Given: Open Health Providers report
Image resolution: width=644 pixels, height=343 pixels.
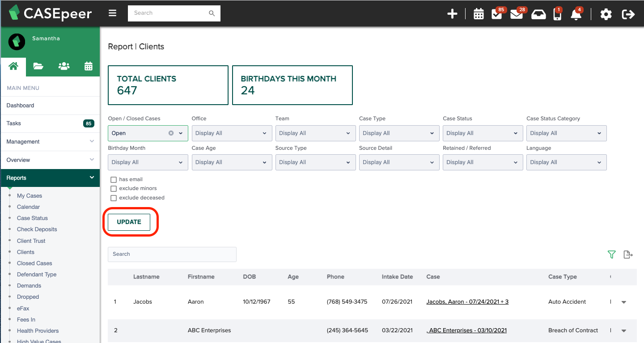Looking at the screenshot, I should (38, 331).
